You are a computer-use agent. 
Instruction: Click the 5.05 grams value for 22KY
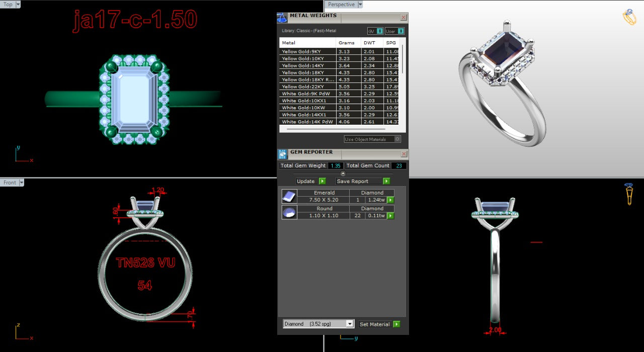pyautogui.click(x=344, y=86)
